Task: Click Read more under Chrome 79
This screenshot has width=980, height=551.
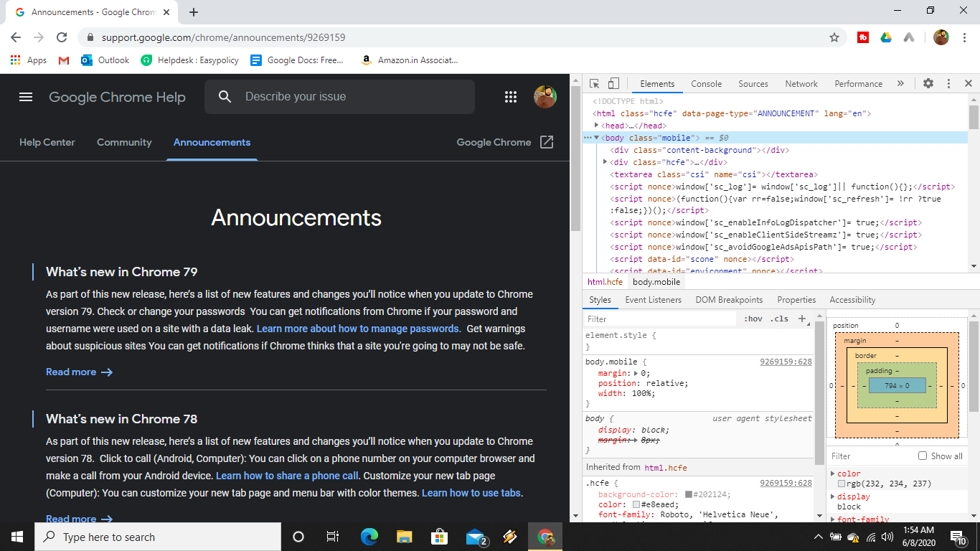Action: tap(80, 372)
